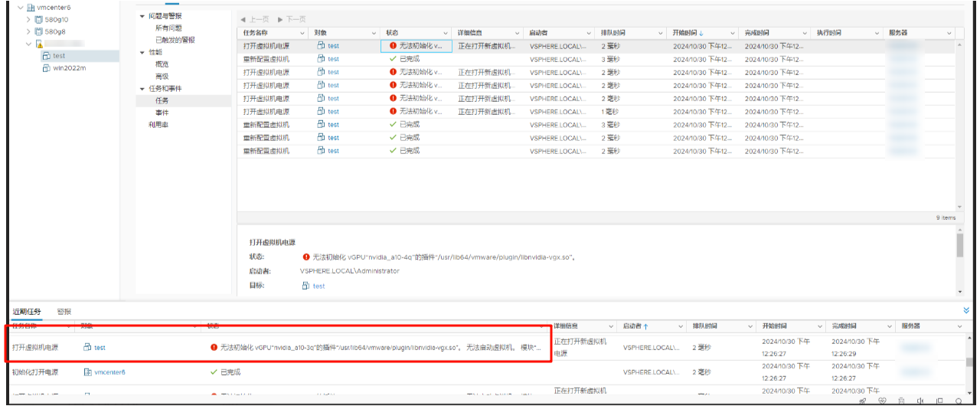Select win2022m in inventory tree
The image size is (980, 406).
(x=69, y=68)
